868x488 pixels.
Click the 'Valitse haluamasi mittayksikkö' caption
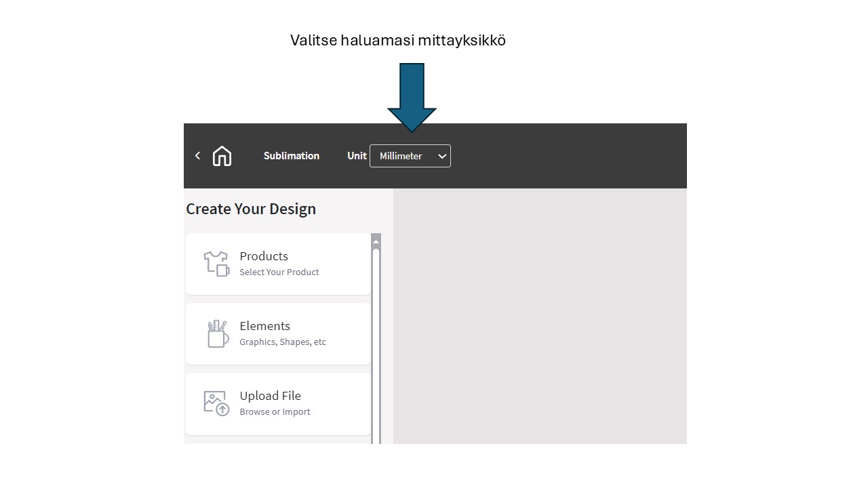click(x=398, y=41)
